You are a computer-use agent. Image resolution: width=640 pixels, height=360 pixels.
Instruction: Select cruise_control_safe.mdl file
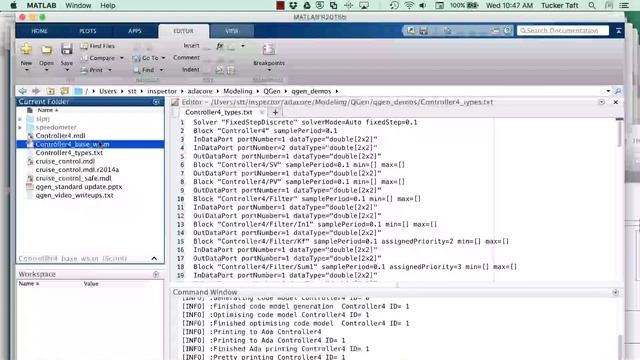click(73, 178)
